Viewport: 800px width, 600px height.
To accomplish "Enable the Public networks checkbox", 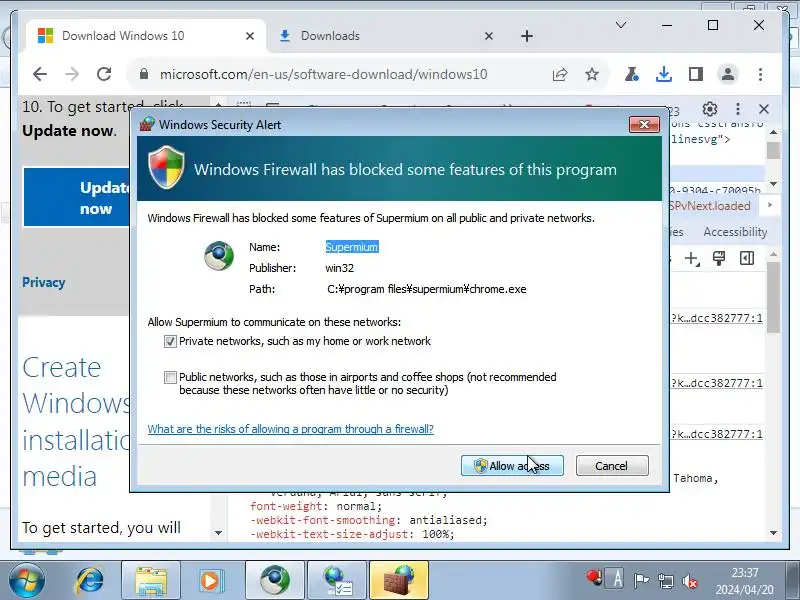I will tap(170, 378).
